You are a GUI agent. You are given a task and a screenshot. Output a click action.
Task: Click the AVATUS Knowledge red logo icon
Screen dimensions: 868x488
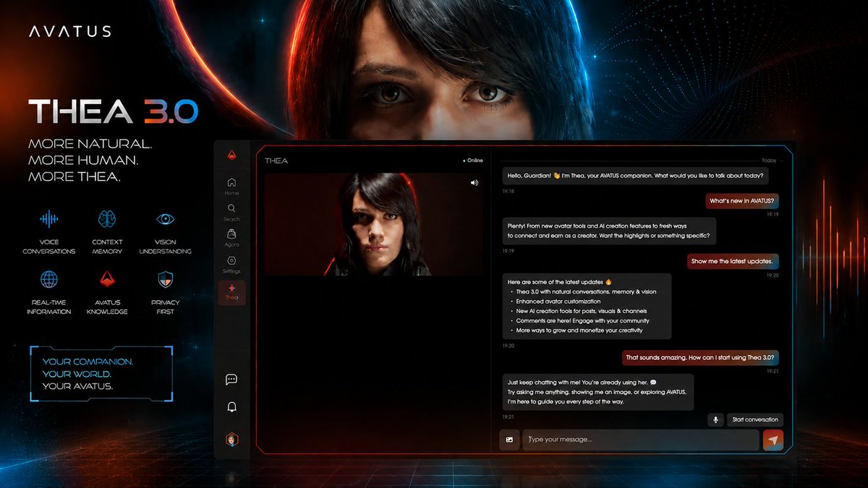[107, 279]
